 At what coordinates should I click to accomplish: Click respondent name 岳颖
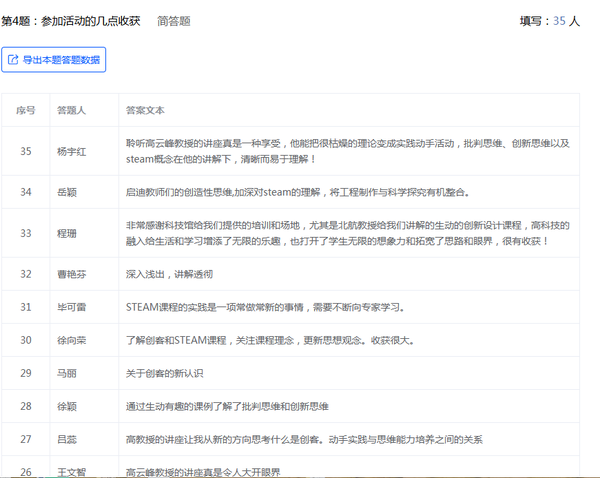[x=67, y=192]
